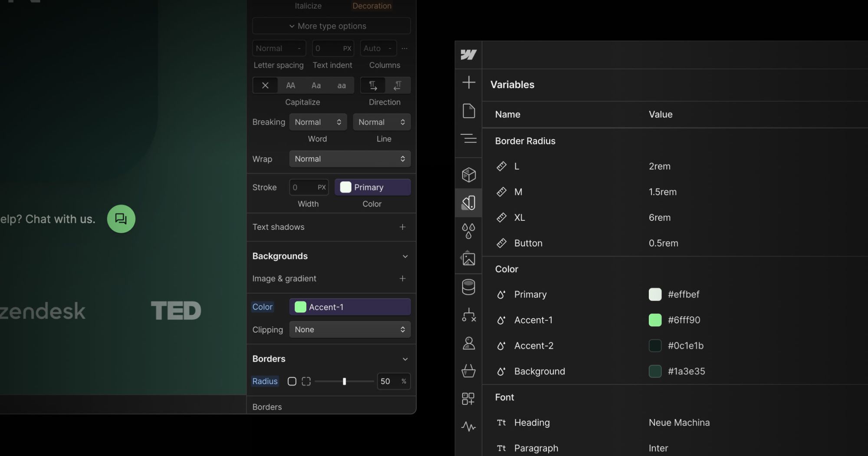
Task: Open the Components panel
Action: click(469, 174)
